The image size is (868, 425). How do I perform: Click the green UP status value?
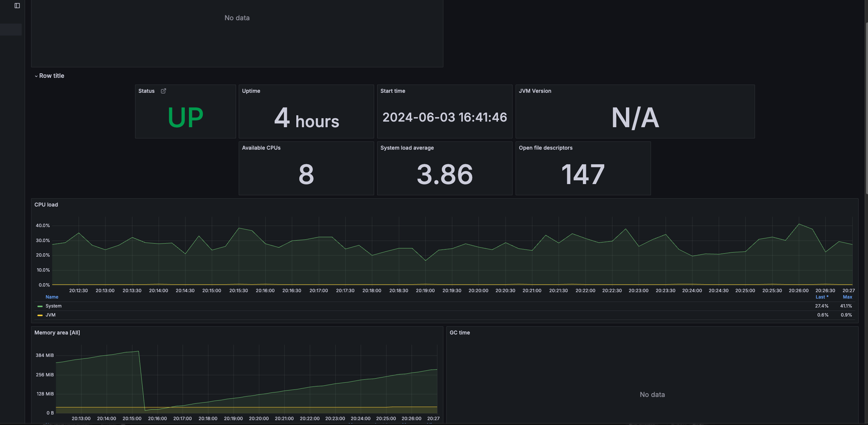pyautogui.click(x=186, y=117)
